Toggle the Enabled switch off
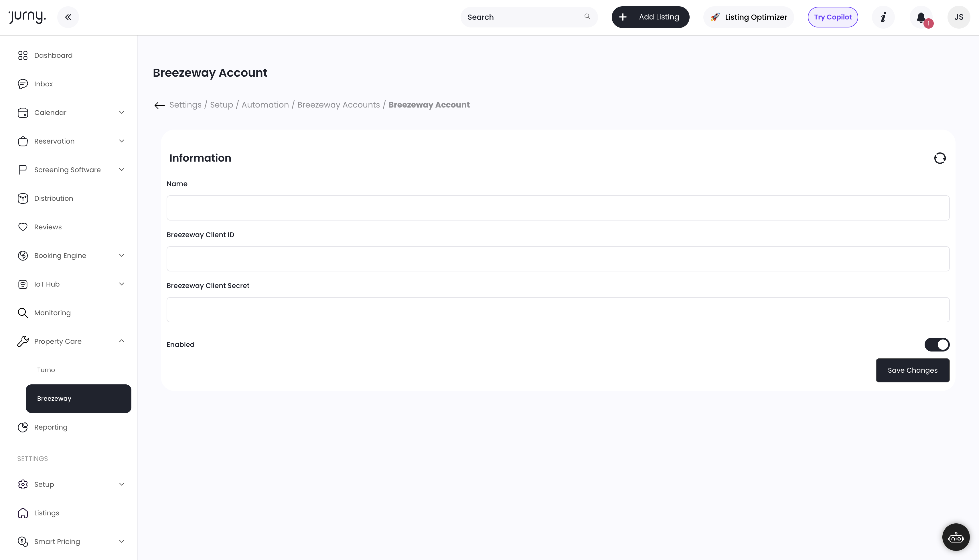979x560 pixels. click(937, 345)
